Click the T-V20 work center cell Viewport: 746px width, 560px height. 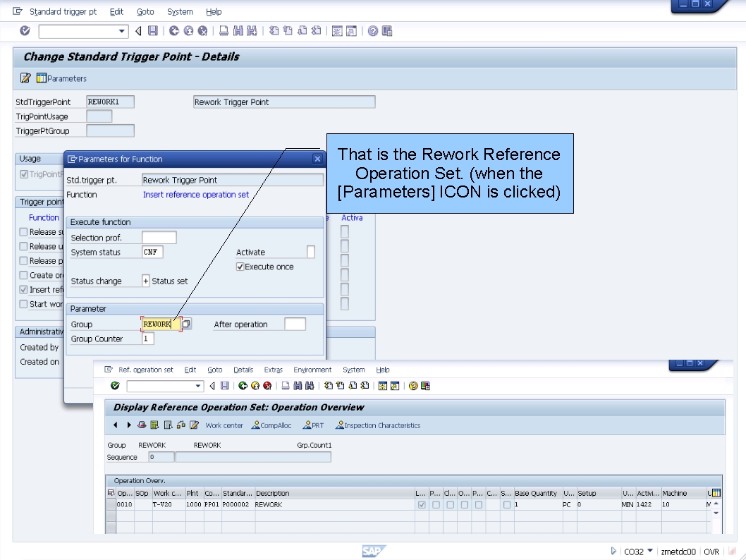tap(168, 505)
